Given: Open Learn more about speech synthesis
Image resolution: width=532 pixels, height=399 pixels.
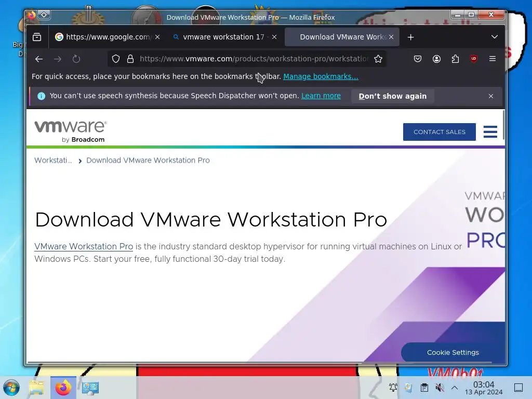Looking at the screenshot, I should [321, 96].
